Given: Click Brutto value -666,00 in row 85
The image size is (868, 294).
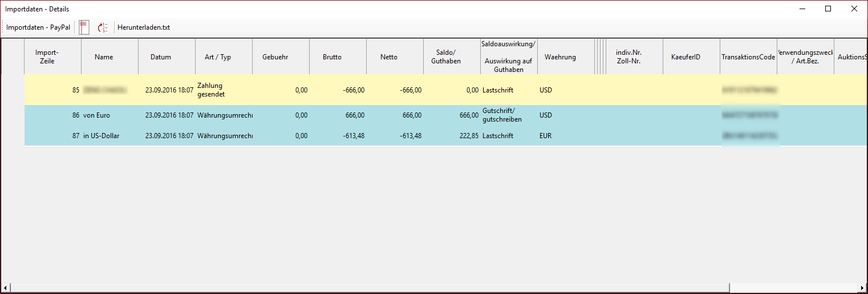Looking at the screenshot, I should click(338, 90).
